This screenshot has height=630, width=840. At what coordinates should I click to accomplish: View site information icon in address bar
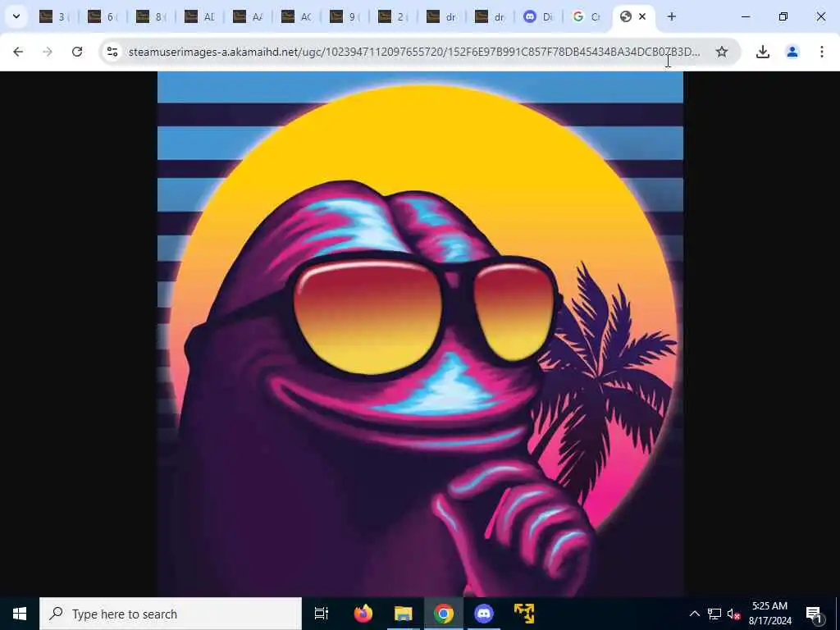tap(112, 52)
